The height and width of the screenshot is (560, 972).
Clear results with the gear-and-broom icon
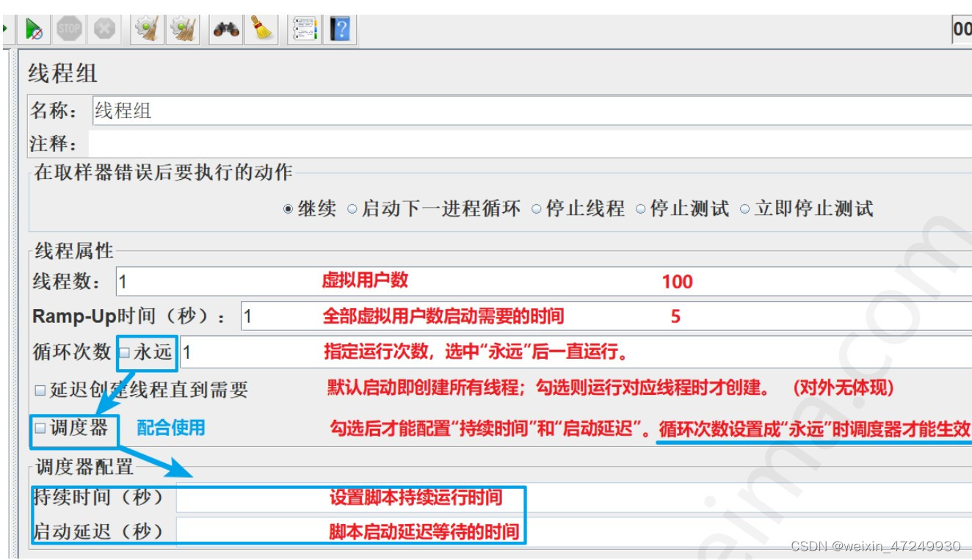pyautogui.click(x=148, y=29)
